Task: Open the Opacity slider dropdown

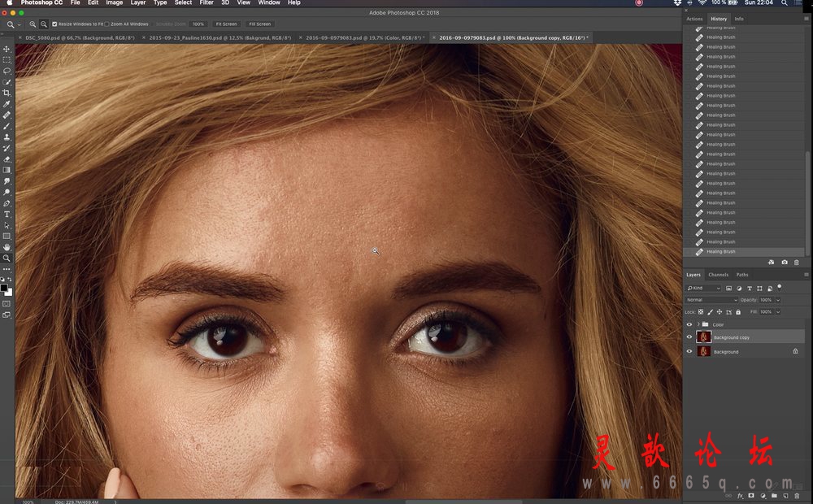Action: pos(778,300)
